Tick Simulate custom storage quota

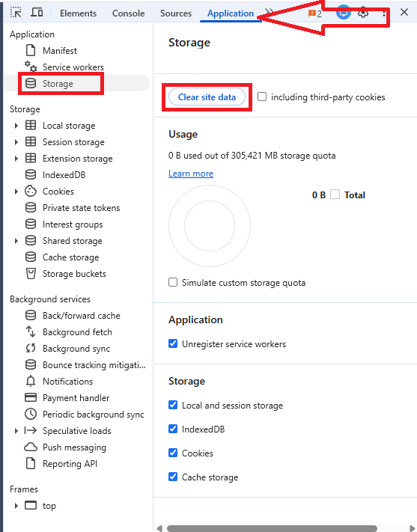click(x=173, y=282)
